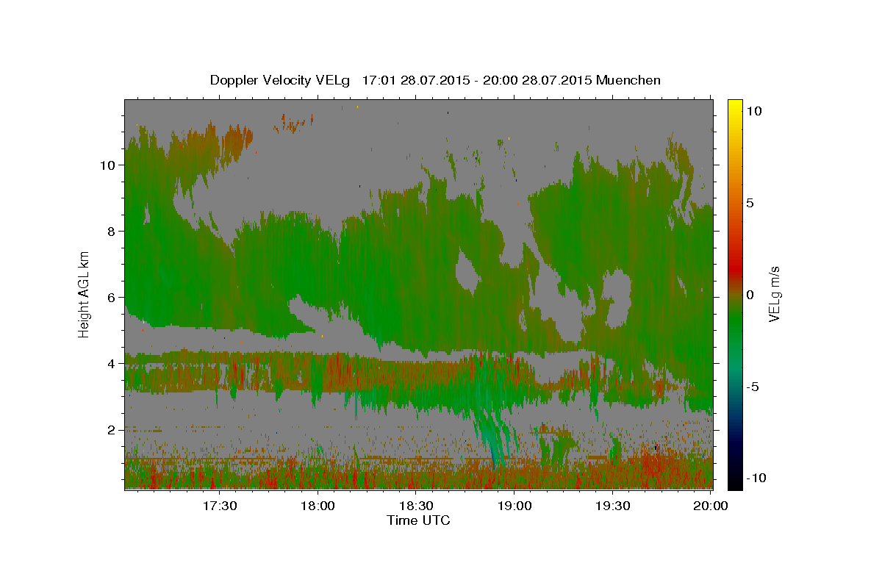
Task: Click the colorbar value 0 label
Action: pos(750,294)
